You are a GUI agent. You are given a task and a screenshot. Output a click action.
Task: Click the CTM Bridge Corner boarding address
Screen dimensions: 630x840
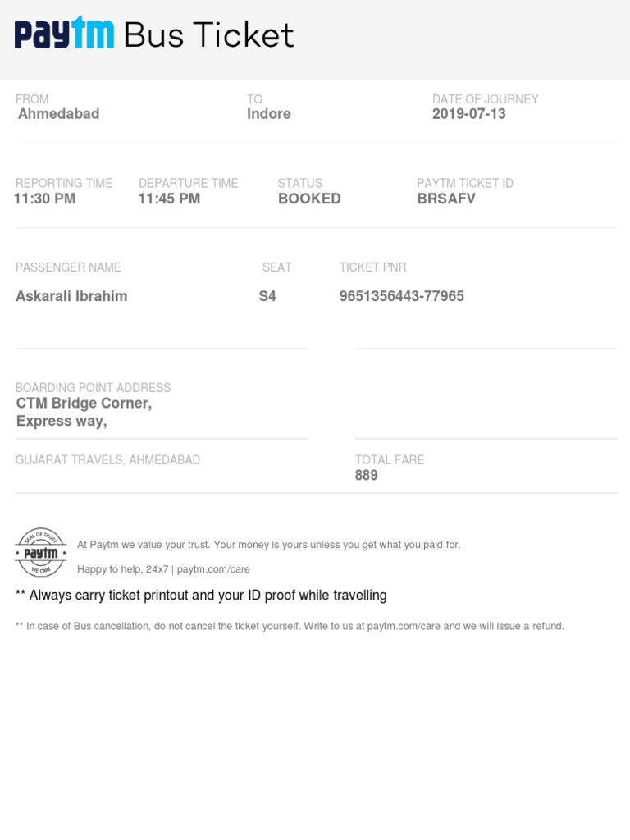[84, 404]
